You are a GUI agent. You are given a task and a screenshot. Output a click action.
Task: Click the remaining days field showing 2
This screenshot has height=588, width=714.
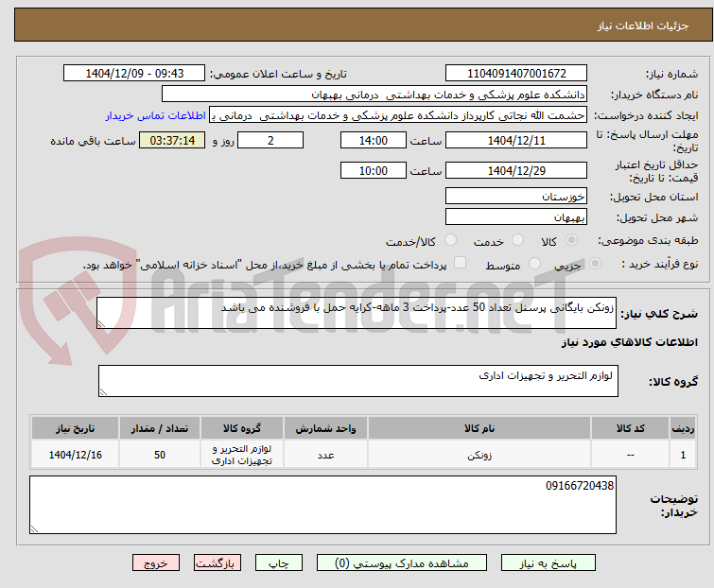pyautogui.click(x=270, y=140)
